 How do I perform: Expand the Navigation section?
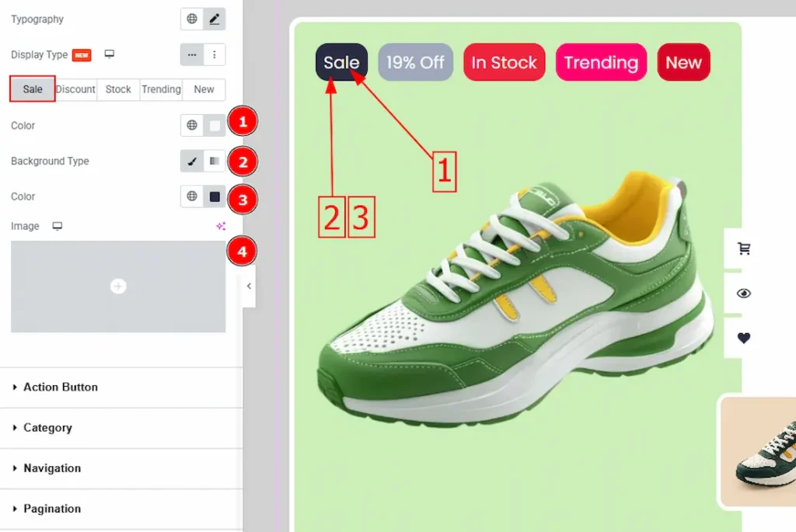52,468
